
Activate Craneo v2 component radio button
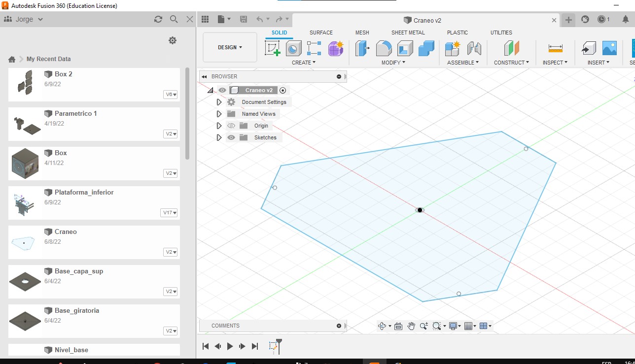[282, 90]
